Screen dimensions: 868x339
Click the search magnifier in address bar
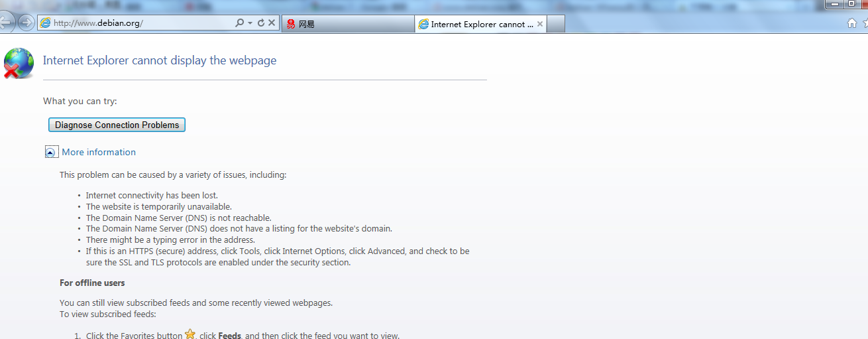[239, 23]
